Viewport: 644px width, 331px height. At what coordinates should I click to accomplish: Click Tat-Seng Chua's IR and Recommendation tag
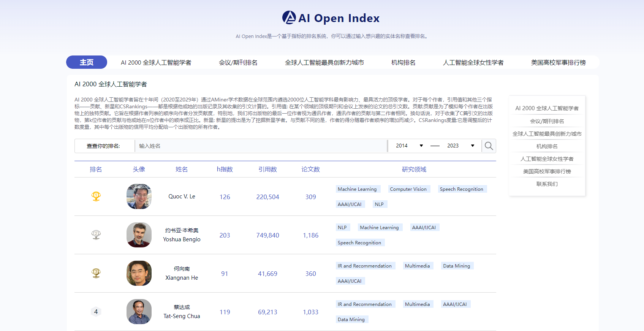pos(365,304)
